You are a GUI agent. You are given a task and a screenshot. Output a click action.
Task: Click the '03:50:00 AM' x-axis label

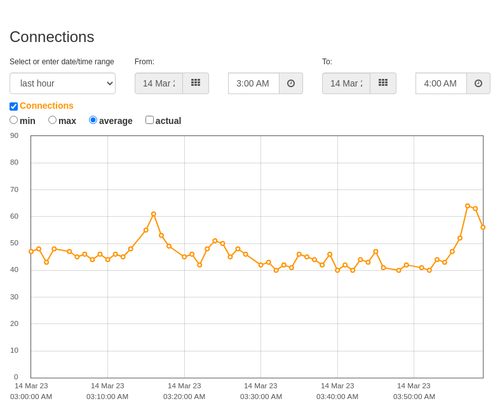point(414,397)
